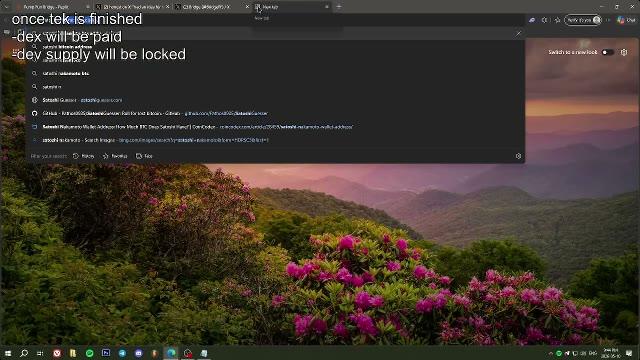
Task: Open Copilot Chat in the toolbar
Action: (626, 20)
